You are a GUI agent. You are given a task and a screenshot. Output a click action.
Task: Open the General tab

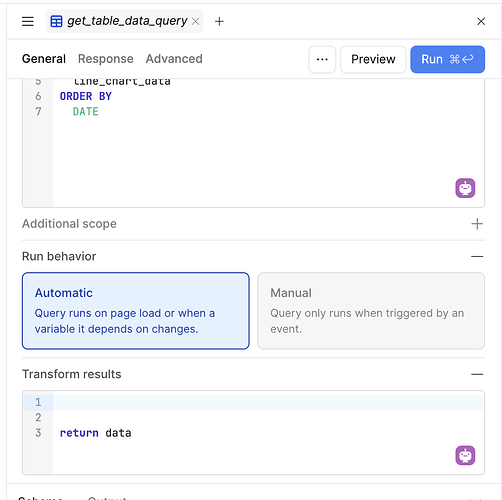click(x=44, y=59)
